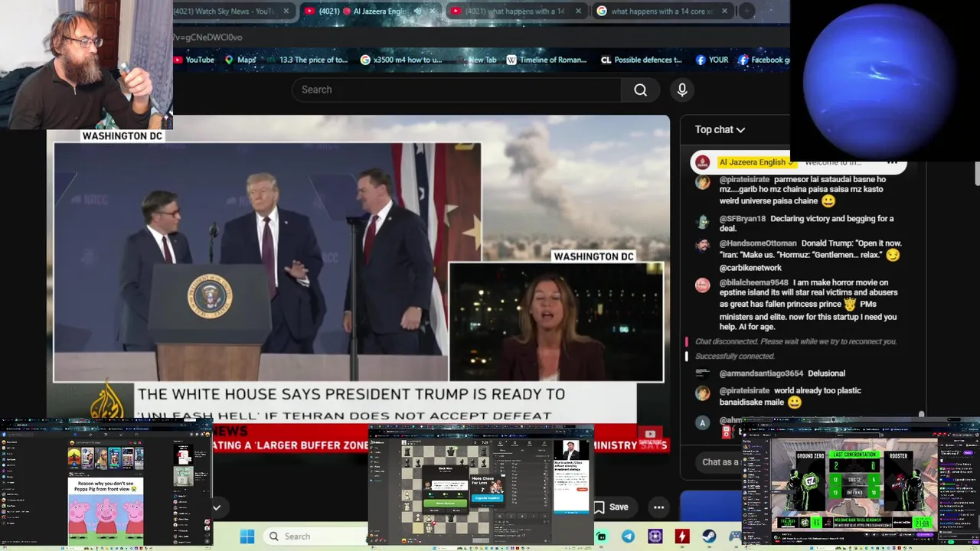This screenshot has width=980, height=551.
Task: Select the @armandsantiago3654 username in chat
Action: (x=761, y=373)
